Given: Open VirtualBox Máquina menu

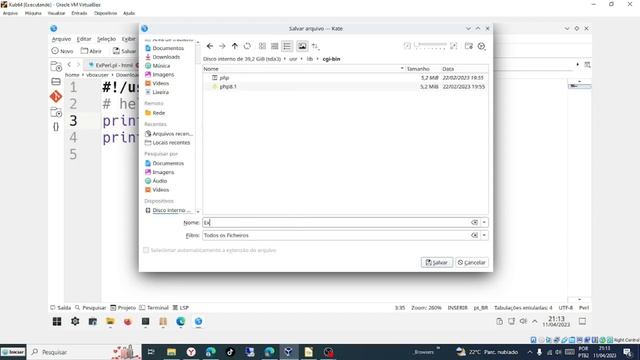Looking at the screenshot, I should [33, 13].
